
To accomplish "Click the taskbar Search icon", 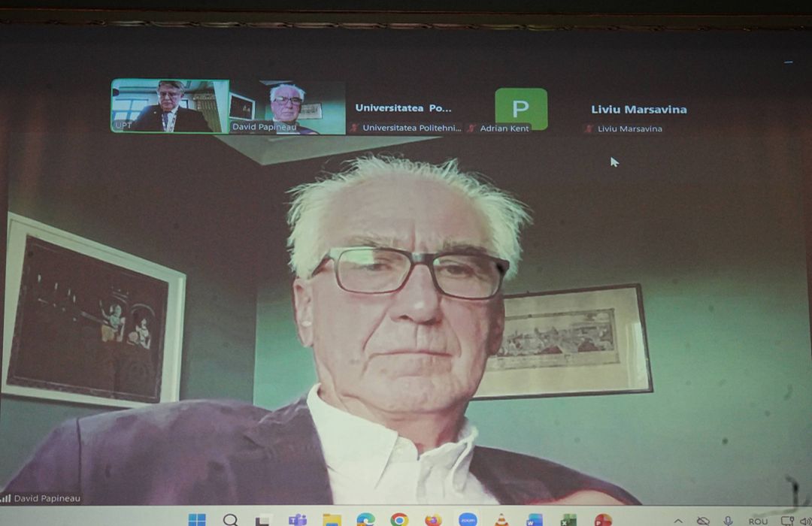I will point(231,520).
